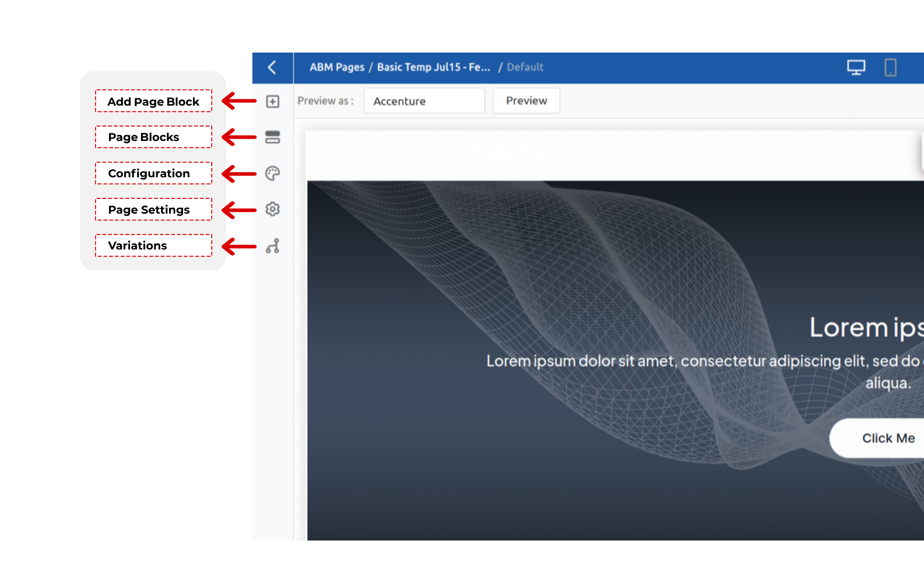This screenshot has width=924, height=584.
Task: Open Page Settings gear icon
Action: pyautogui.click(x=272, y=209)
